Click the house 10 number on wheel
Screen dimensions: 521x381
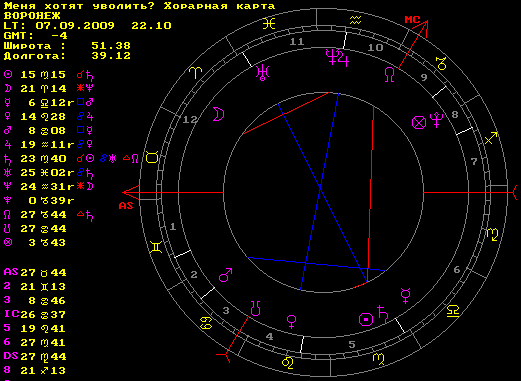click(x=375, y=47)
